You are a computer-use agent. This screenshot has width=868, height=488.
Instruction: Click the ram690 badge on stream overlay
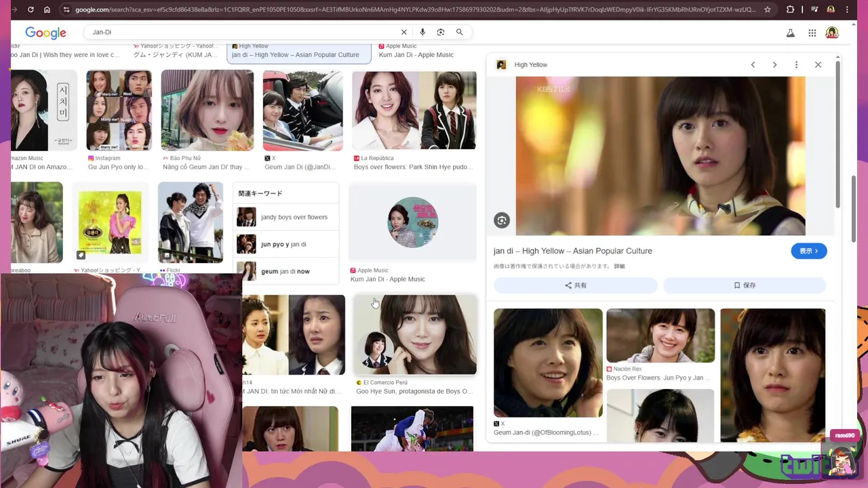tap(845, 435)
